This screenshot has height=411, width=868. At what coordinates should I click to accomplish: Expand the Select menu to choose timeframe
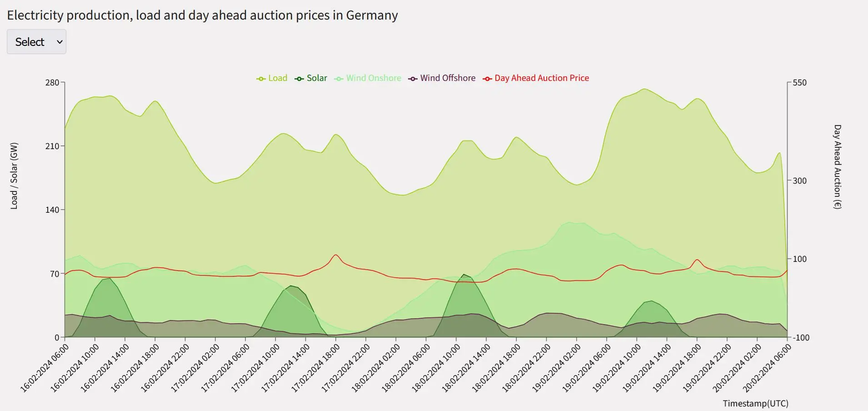(36, 41)
